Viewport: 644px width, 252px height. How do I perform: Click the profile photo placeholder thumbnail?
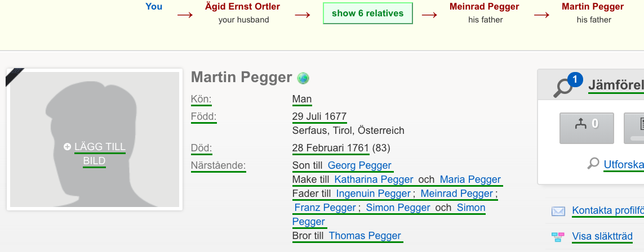pyautogui.click(x=95, y=139)
